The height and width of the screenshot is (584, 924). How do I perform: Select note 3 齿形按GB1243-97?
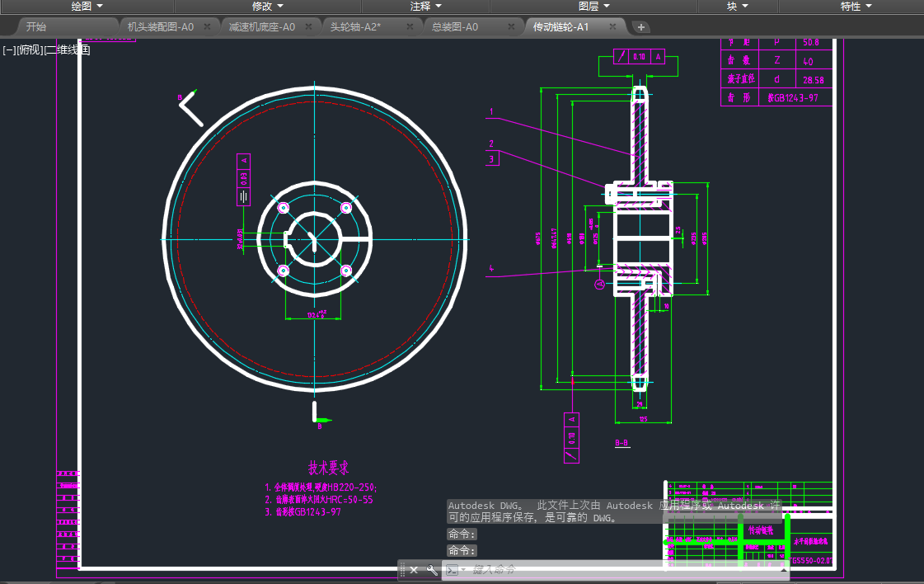(303, 512)
